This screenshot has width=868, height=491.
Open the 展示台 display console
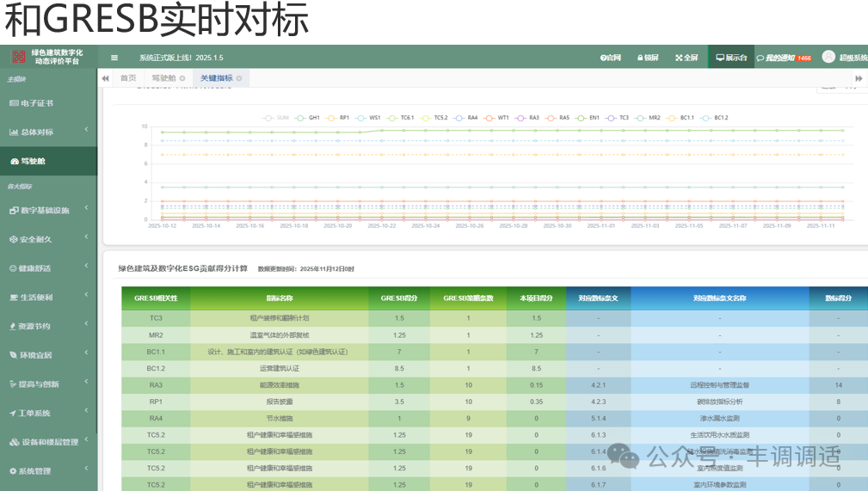[x=730, y=58]
